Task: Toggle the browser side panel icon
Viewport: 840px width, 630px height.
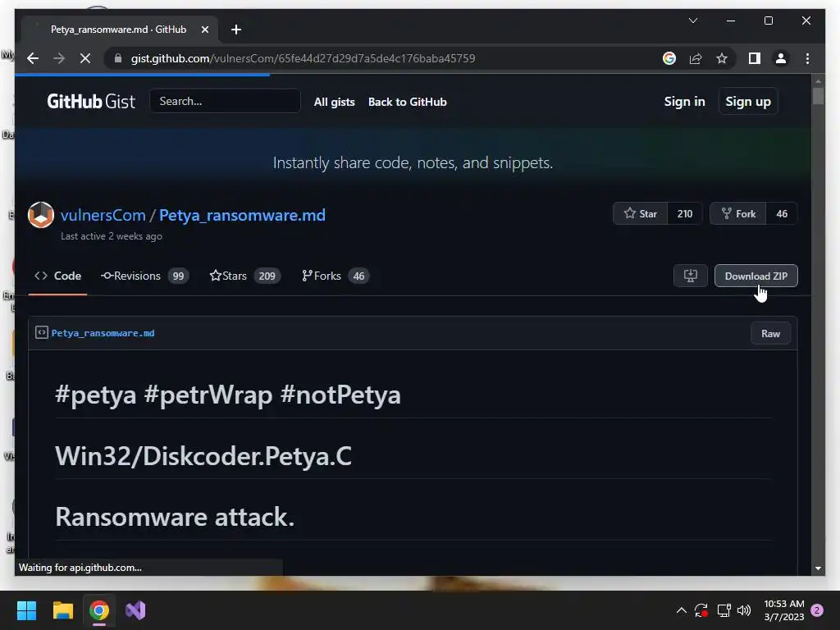Action: point(755,58)
